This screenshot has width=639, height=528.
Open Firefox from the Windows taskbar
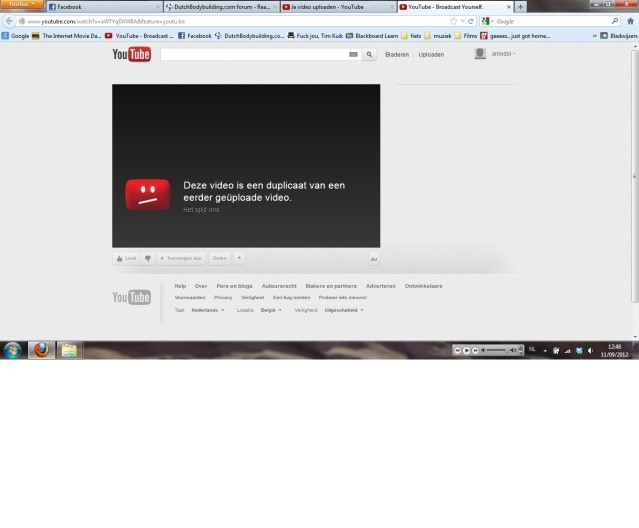pos(41,350)
